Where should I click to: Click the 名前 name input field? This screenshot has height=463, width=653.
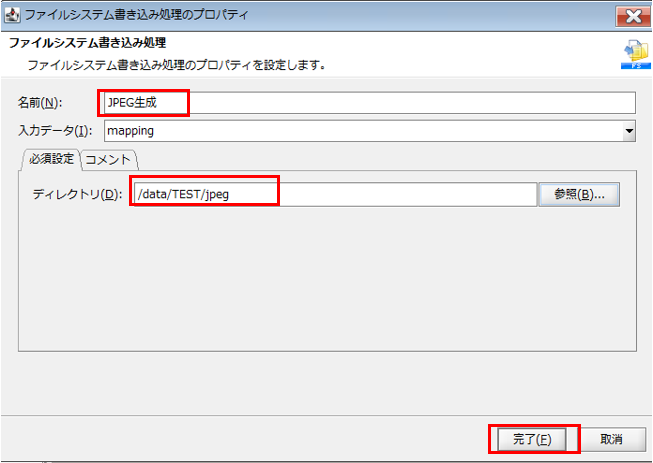point(369,103)
